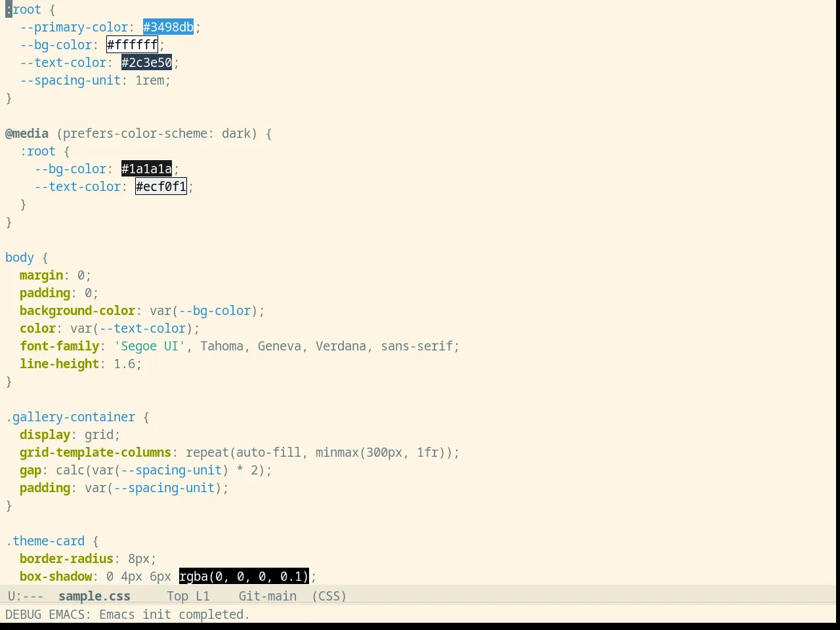Click the background-color property
The height and width of the screenshot is (630, 840).
(77, 310)
